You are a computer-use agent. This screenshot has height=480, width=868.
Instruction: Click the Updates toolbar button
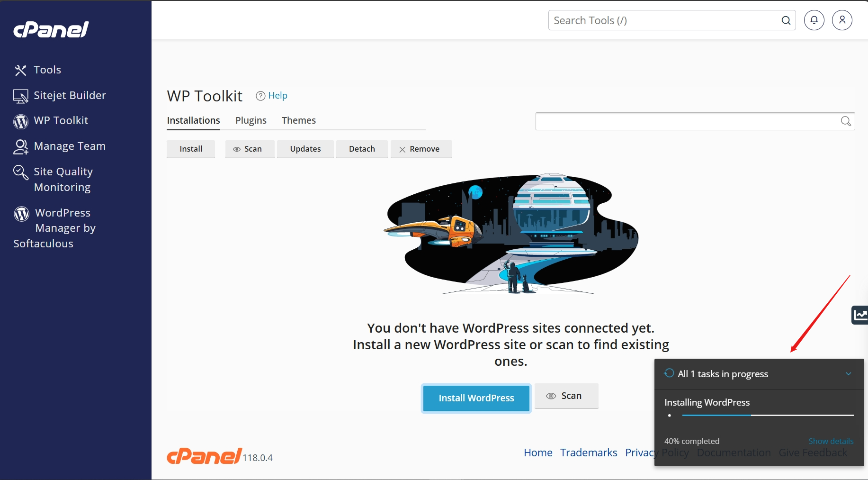coord(305,149)
